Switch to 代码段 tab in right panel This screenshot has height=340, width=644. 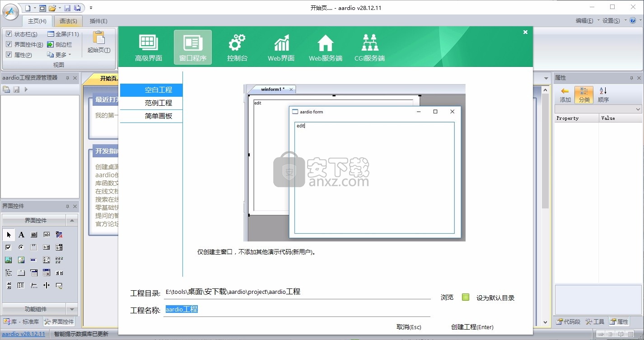click(569, 321)
